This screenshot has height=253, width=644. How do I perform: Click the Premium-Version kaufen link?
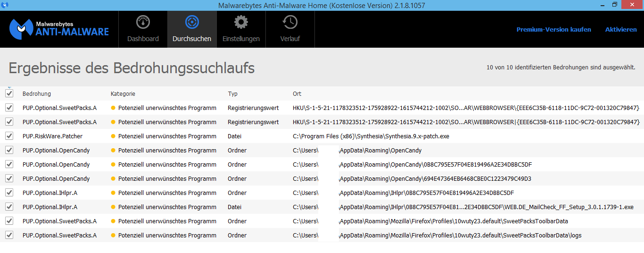(553, 29)
